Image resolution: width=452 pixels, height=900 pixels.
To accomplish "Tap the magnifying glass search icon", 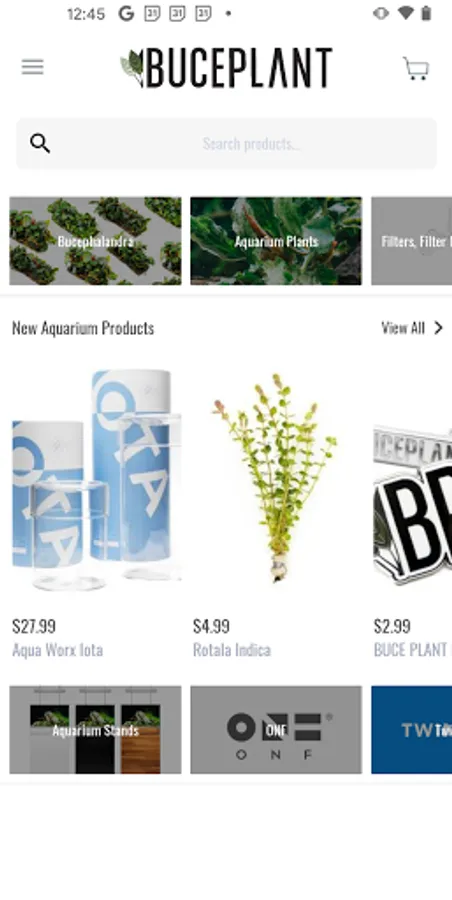I will [x=40, y=143].
